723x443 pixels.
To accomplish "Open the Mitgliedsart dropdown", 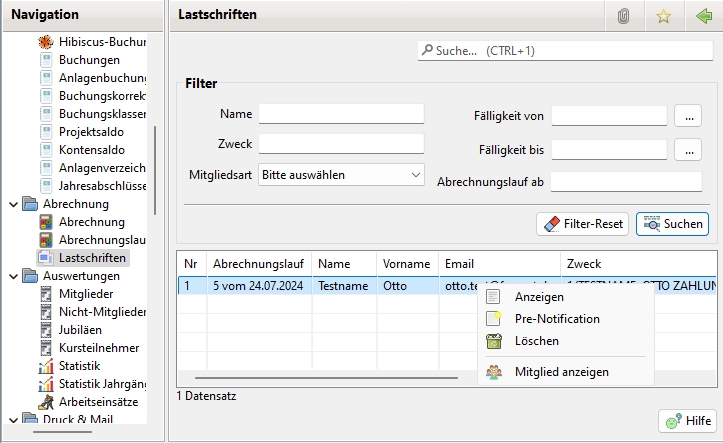I will click(x=341, y=175).
